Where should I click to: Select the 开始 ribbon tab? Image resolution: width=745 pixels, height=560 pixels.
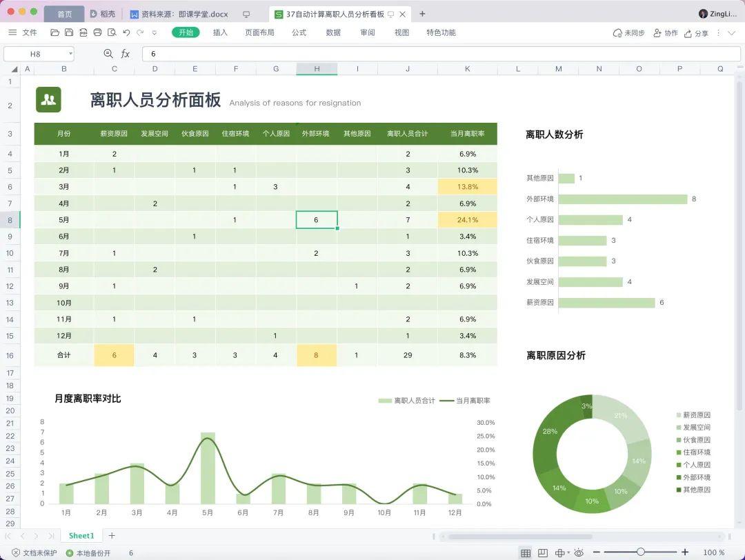pyautogui.click(x=186, y=32)
